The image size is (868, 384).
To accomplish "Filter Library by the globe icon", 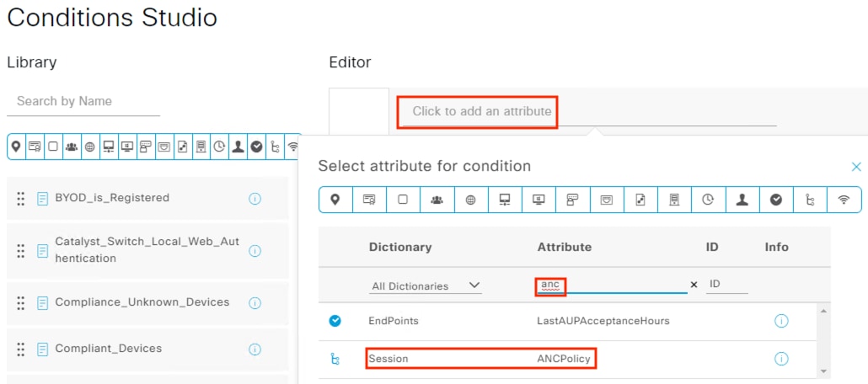I will (90, 147).
